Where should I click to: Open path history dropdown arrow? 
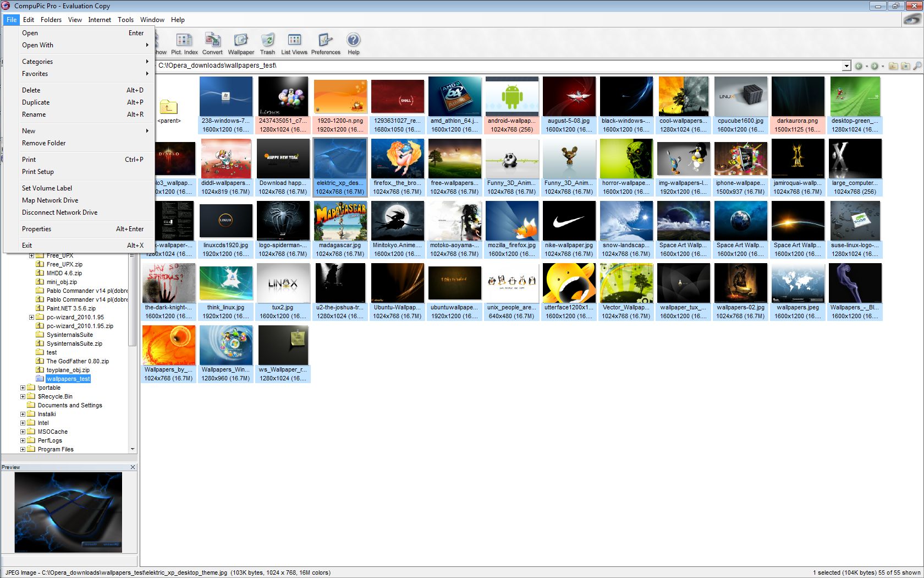coord(846,66)
